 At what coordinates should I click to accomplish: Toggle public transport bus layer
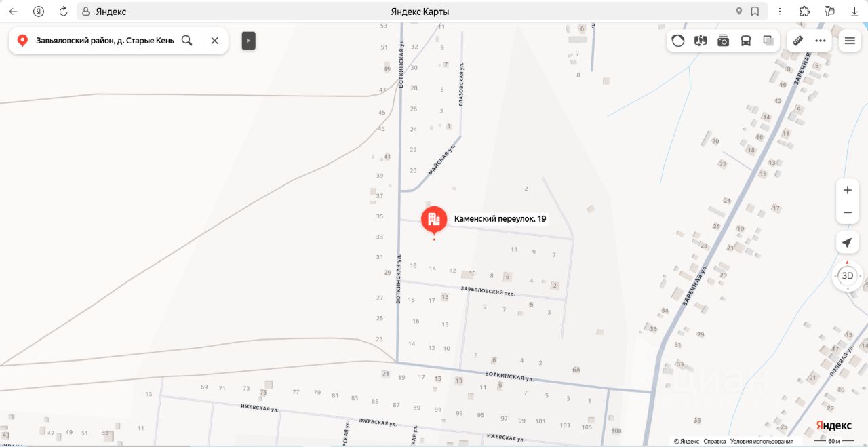coord(746,41)
